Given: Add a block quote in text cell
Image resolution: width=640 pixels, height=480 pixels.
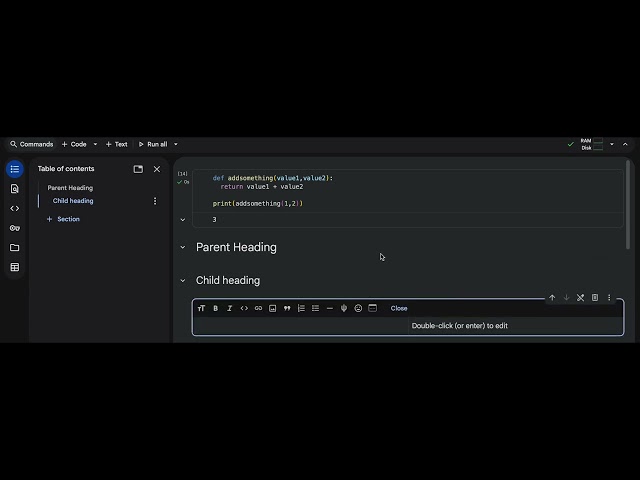Looking at the screenshot, I should (287, 308).
